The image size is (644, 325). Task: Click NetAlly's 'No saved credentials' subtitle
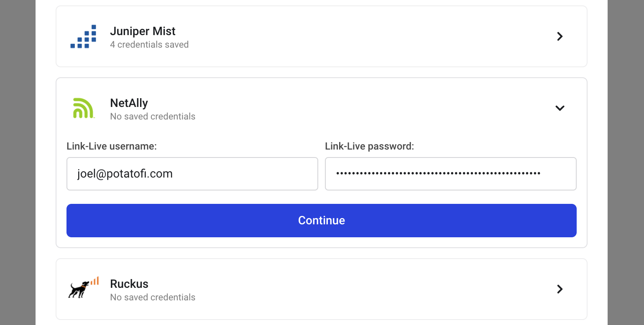(153, 117)
